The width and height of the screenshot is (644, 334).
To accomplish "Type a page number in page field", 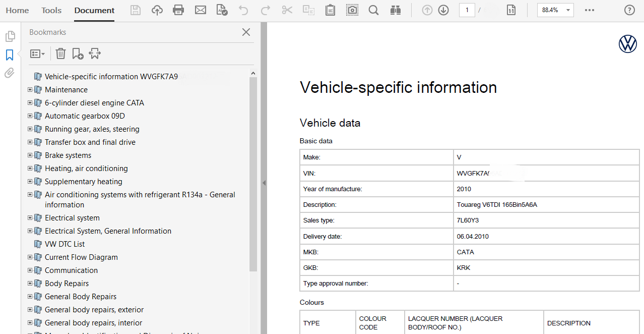I will coord(467,10).
